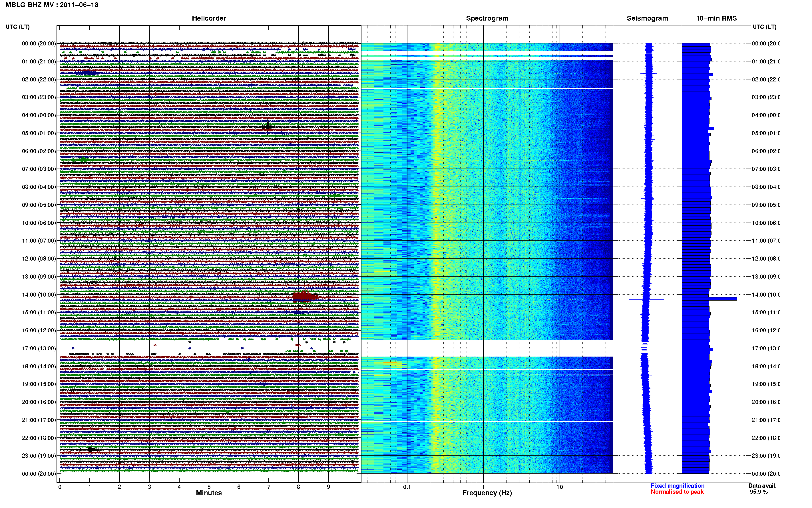Viewport: 812px width, 508px height.
Task: Click the left '12:00 (08:00)' time label
Action: click(x=39, y=258)
